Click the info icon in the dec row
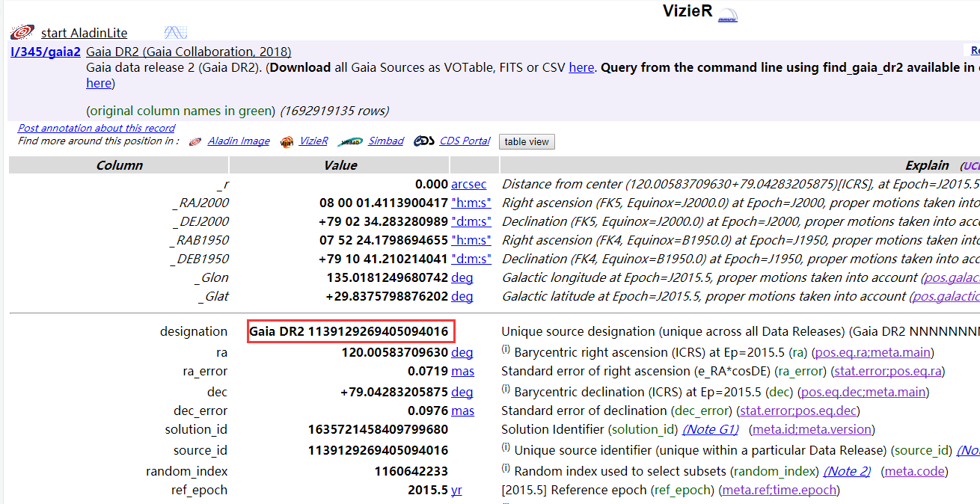This screenshot has height=504, width=980. [506, 390]
